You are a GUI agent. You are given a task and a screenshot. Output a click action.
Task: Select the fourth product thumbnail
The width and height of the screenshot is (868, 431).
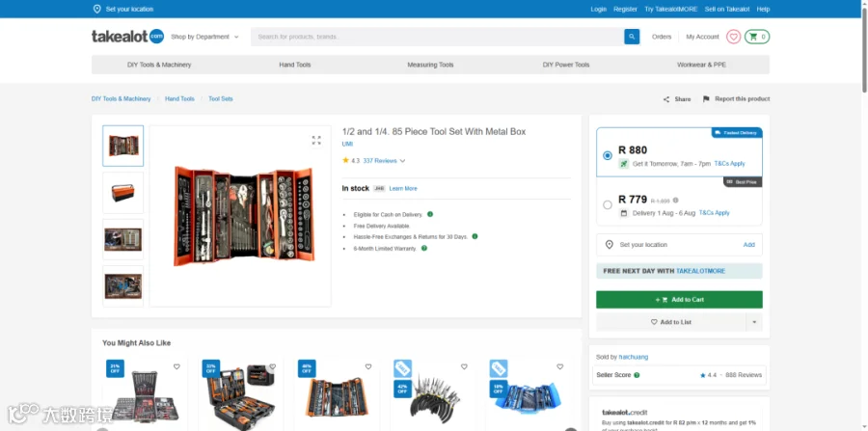(x=122, y=286)
